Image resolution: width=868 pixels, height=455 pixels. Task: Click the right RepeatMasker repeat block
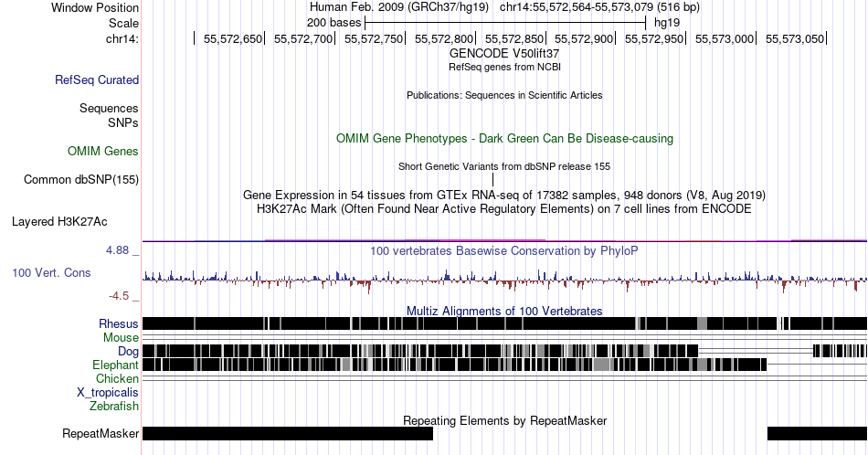click(817, 433)
